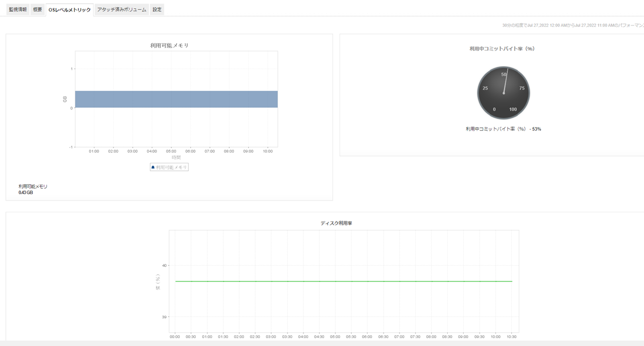Image resolution: width=644 pixels, height=346 pixels.
Task: Go to the 設定 tab
Action: tap(157, 10)
